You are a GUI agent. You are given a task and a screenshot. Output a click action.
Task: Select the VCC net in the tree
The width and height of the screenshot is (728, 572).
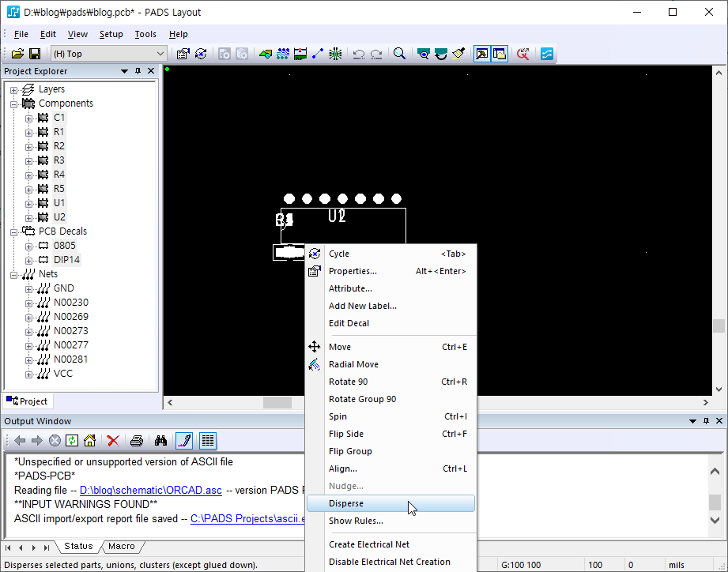(63, 374)
